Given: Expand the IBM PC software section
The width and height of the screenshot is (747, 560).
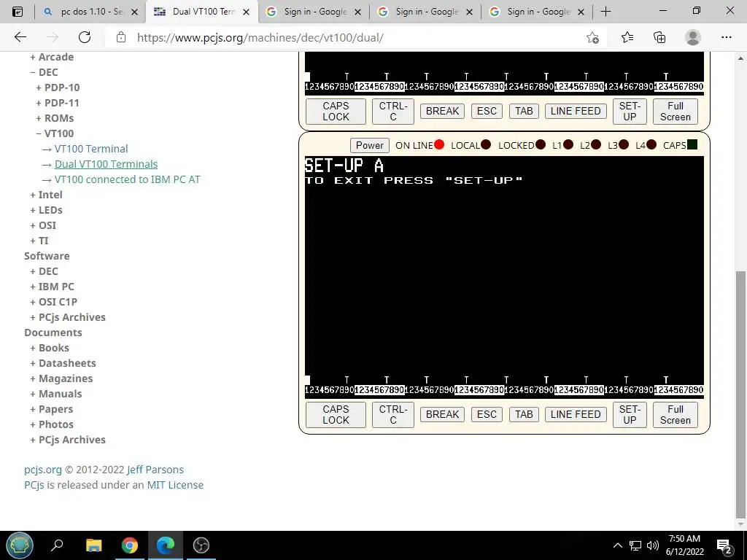Looking at the screenshot, I should point(52,287).
